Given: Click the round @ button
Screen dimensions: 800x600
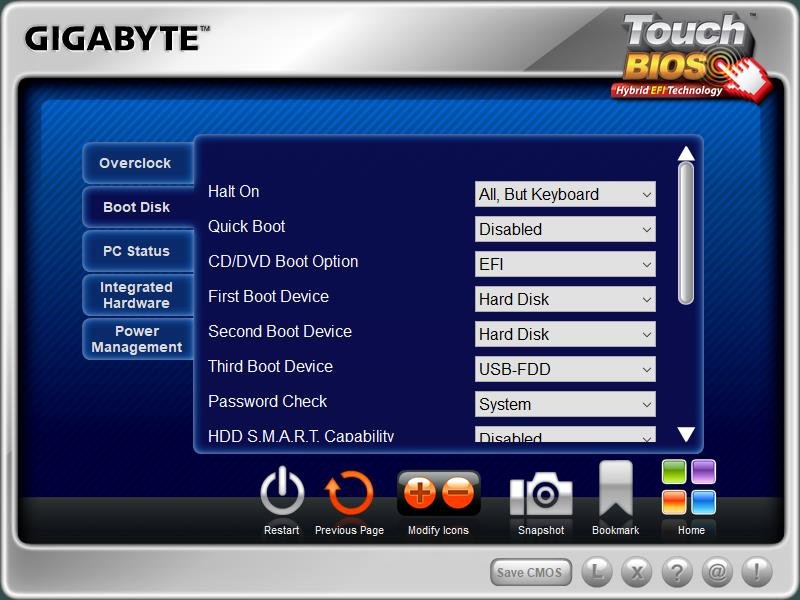Looking at the screenshot, I should click(x=717, y=571).
